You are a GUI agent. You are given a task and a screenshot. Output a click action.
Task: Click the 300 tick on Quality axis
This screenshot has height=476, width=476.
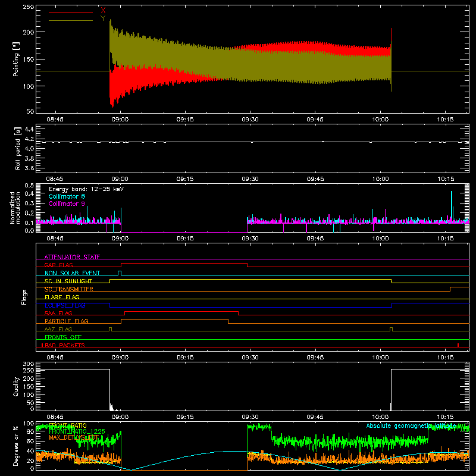[29, 364]
